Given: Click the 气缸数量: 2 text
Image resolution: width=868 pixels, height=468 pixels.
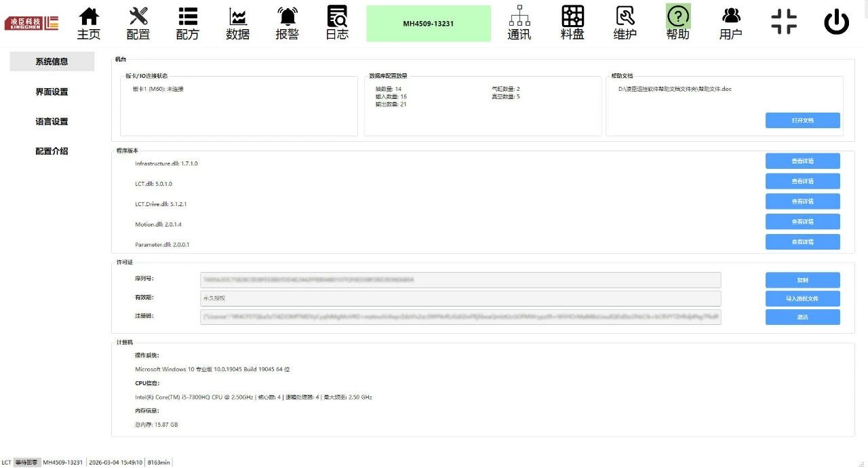Looking at the screenshot, I should click(x=506, y=89).
